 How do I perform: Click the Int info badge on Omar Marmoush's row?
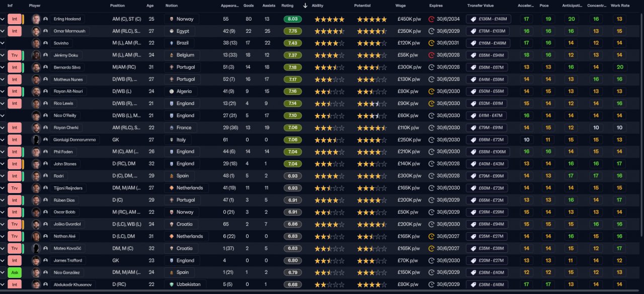coord(15,31)
